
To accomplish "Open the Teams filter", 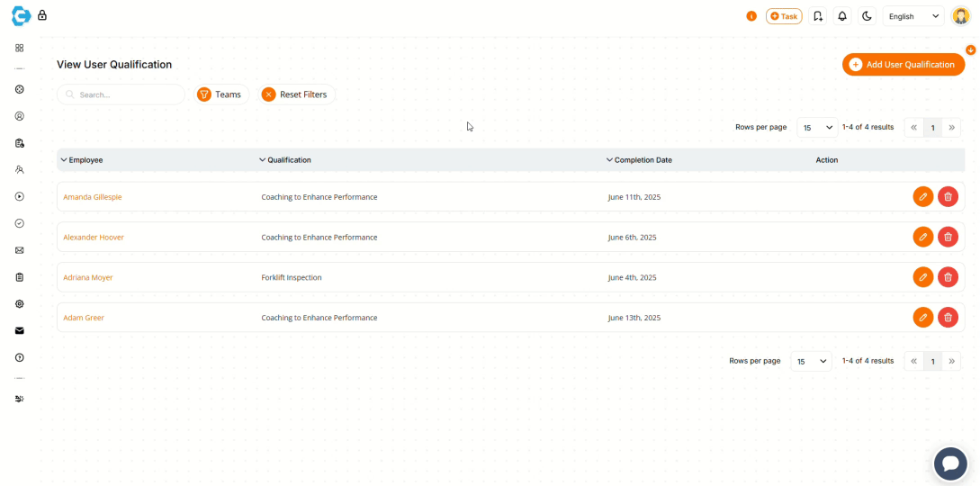I will pyautogui.click(x=220, y=94).
